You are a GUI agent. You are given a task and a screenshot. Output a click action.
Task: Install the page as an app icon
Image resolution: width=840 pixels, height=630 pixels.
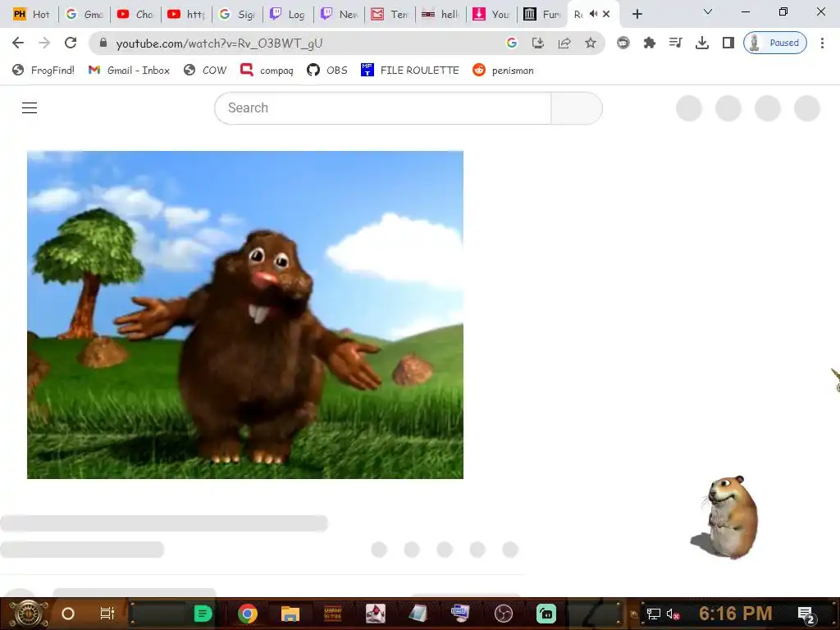[538, 43]
